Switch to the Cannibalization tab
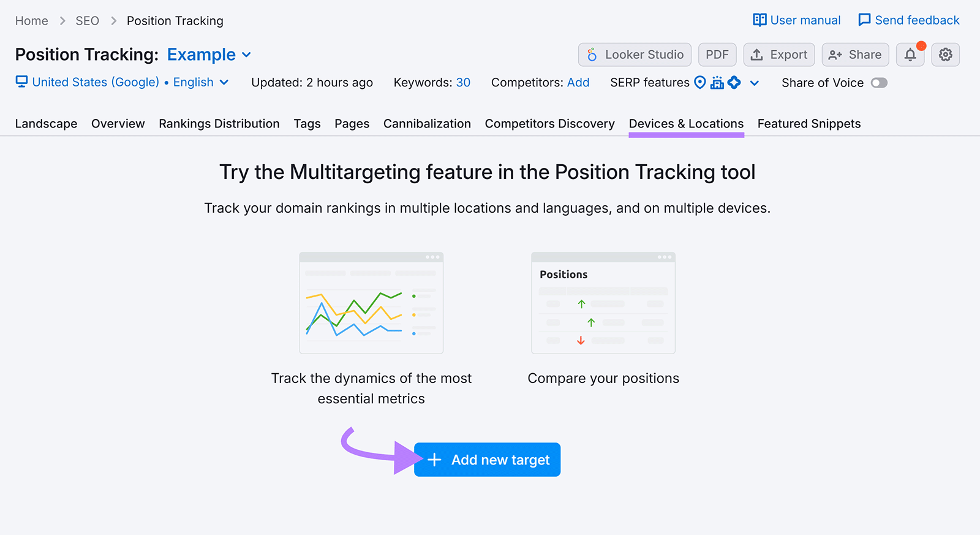 tap(427, 124)
